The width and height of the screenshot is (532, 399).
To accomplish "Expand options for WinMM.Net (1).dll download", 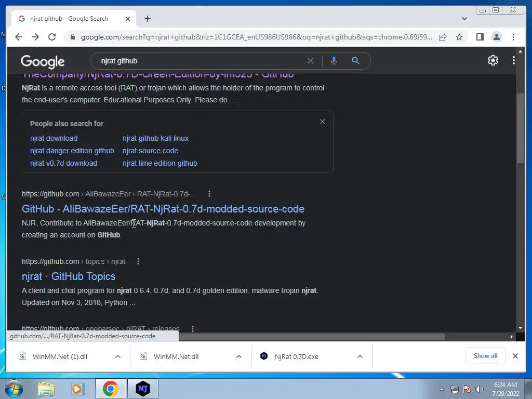I will click(x=118, y=356).
